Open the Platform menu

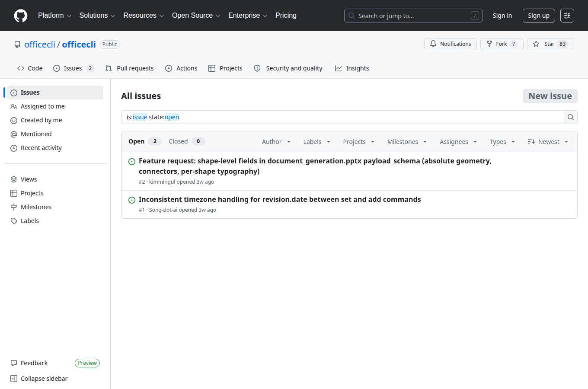click(x=55, y=16)
